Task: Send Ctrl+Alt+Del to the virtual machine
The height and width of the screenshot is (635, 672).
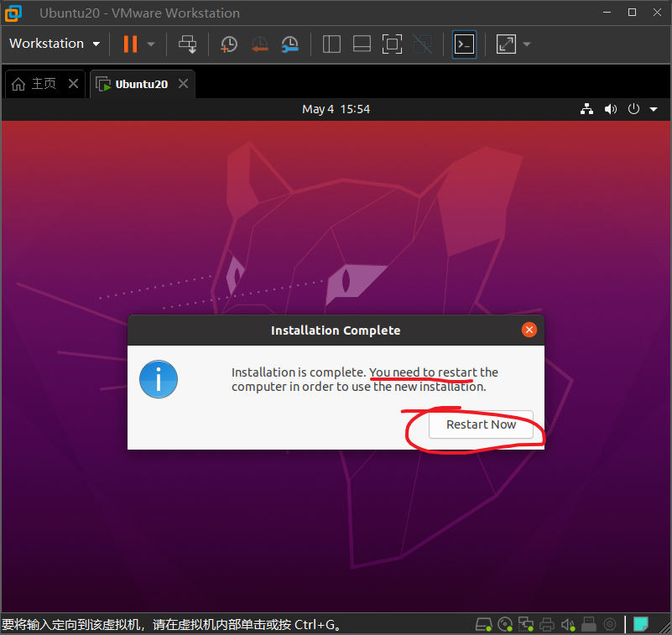Action: (188, 44)
